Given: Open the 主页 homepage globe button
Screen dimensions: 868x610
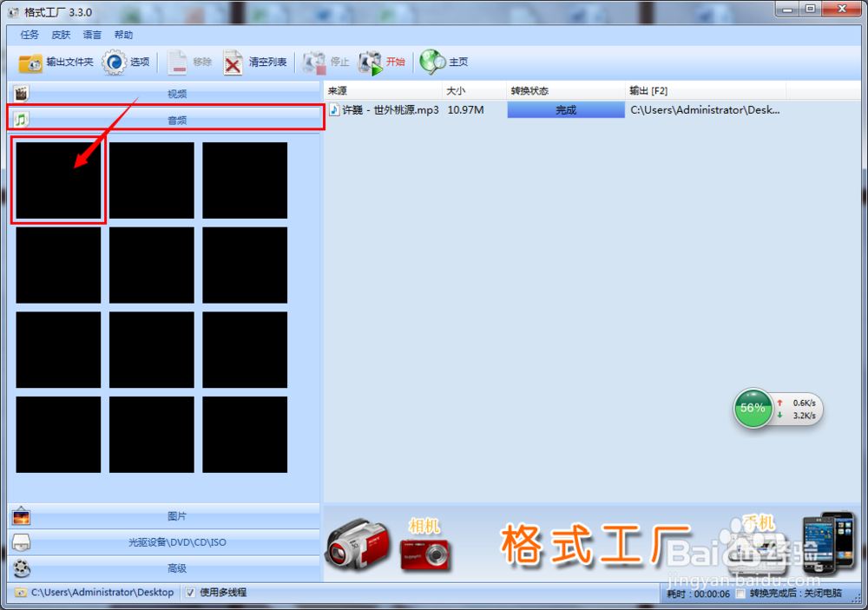Looking at the screenshot, I should [x=444, y=62].
